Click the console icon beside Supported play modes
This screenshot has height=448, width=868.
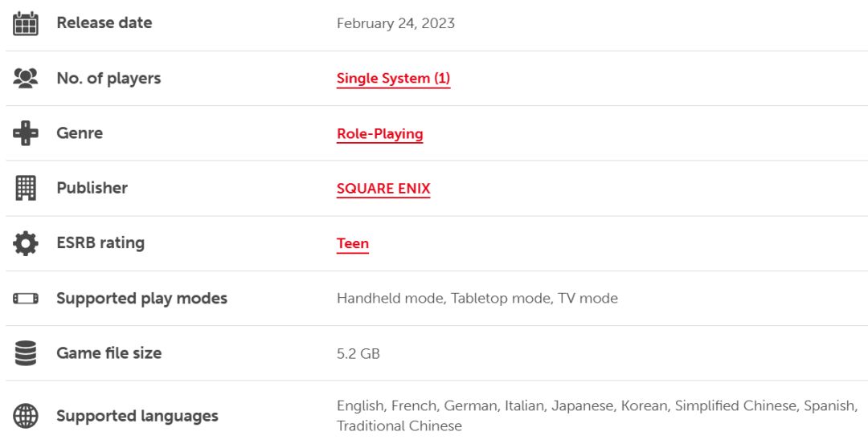pyautogui.click(x=26, y=299)
